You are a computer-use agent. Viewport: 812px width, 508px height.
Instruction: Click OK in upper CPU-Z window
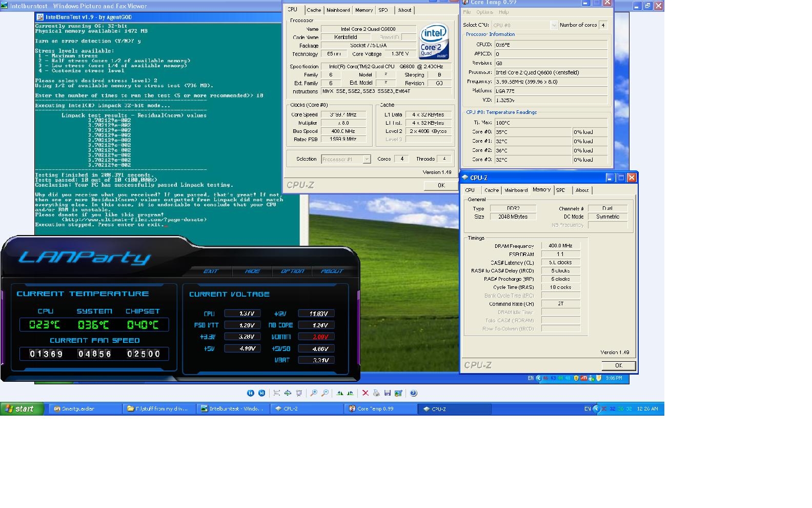[x=441, y=186]
